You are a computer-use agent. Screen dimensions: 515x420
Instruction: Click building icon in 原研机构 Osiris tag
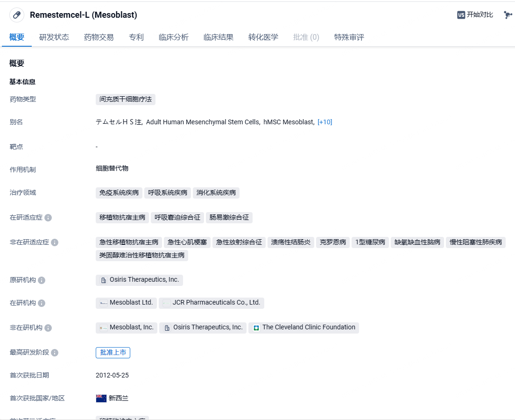point(104,280)
